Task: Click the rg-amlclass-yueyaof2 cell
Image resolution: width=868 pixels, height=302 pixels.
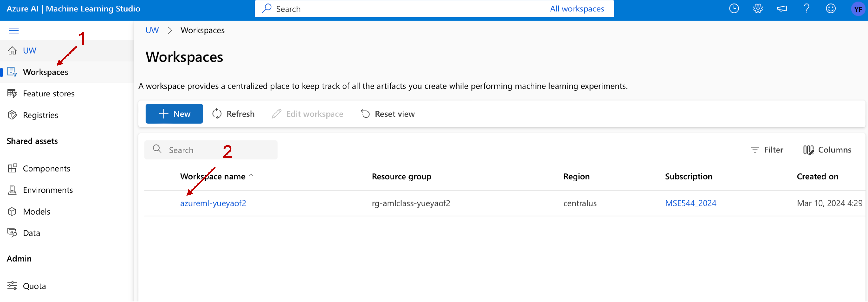Action: [411, 203]
